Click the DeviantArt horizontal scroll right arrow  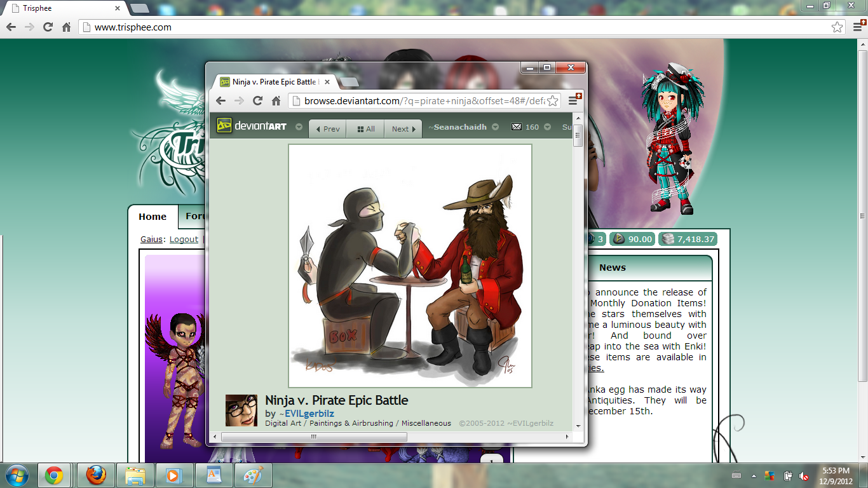point(567,437)
